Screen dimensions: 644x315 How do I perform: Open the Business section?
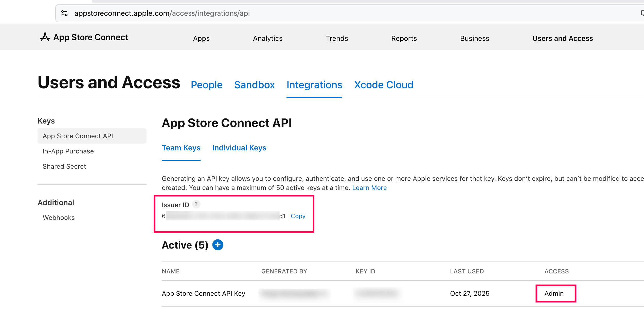pos(474,38)
